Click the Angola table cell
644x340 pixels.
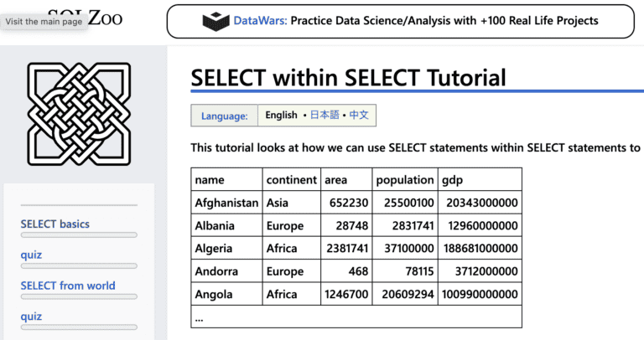click(x=226, y=294)
